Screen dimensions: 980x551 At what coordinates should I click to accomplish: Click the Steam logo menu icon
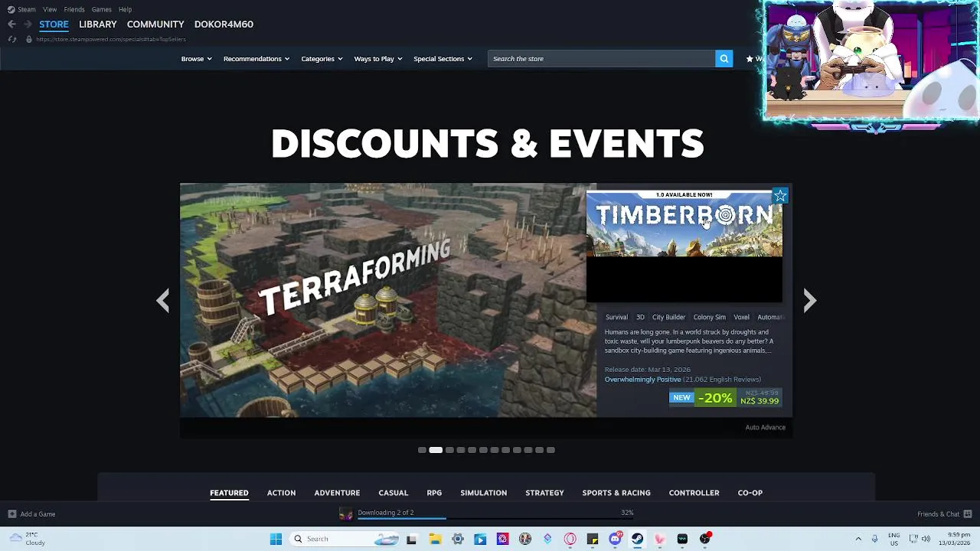pyautogui.click(x=11, y=9)
